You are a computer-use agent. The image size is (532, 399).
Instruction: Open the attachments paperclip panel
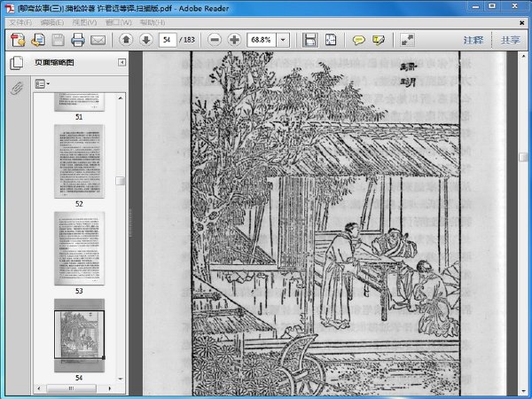pyautogui.click(x=17, y=88)
